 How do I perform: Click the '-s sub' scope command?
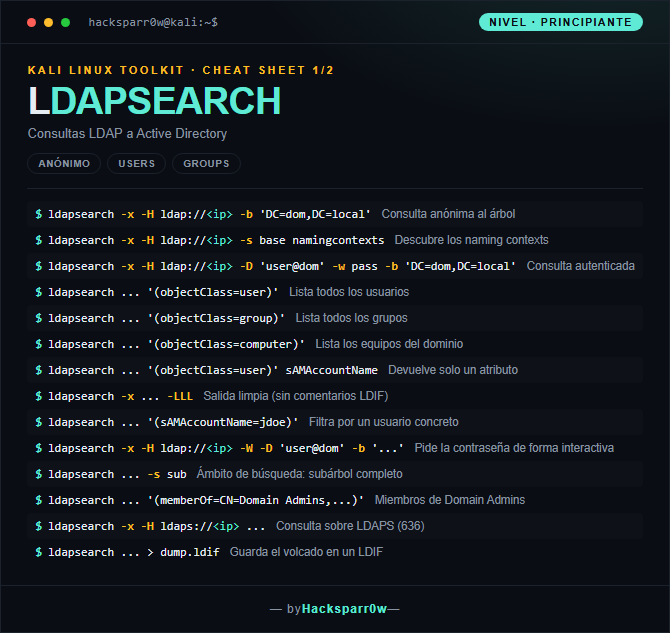point(111,474)
